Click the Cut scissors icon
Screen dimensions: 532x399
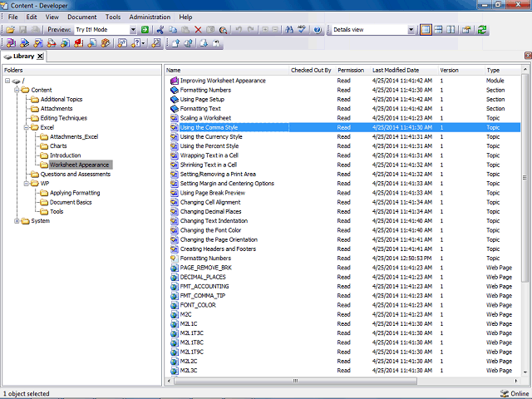click(x=160, y=30)
